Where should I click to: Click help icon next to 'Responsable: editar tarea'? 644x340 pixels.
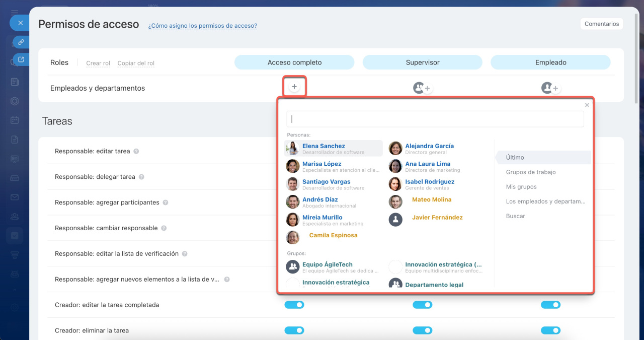136,151
